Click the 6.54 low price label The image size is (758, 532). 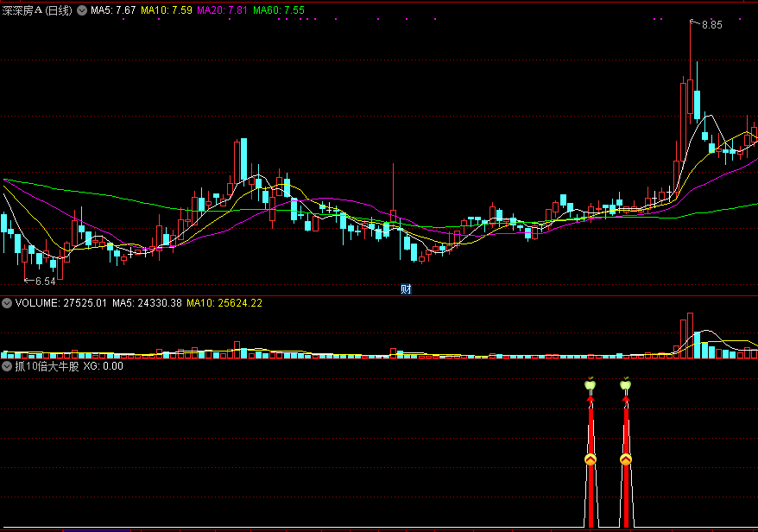point(46,281)
